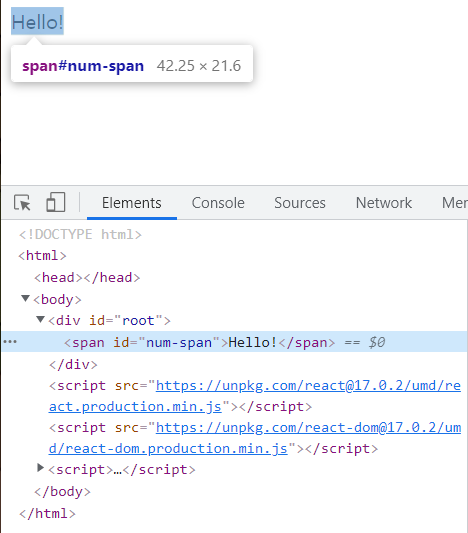Switch to the Network tab
This screenshot has width=468, height=533.
coord(384,203)
